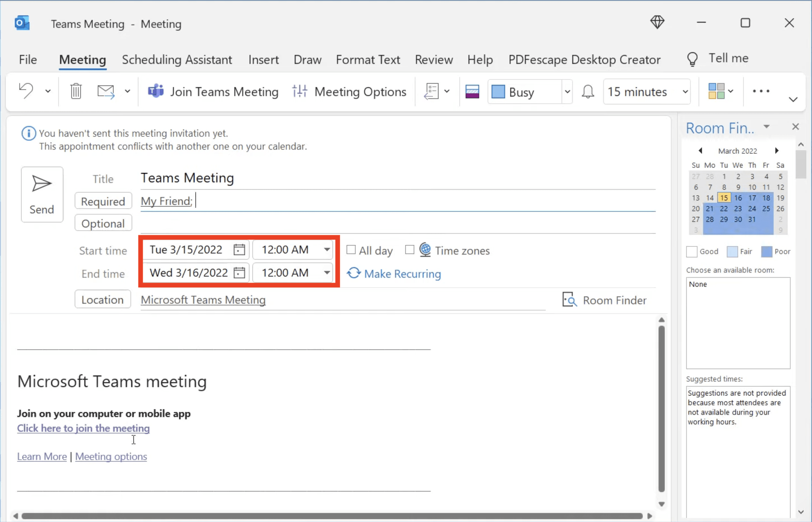Open the Learn More link
Screen dimensions: 812x522
42,456
